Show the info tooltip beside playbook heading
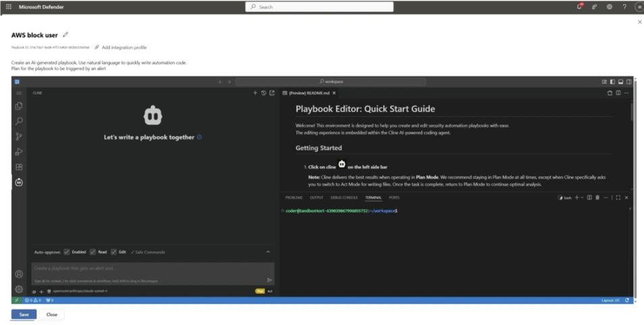This screenshot has width=644, height=325. coord(200,137)
